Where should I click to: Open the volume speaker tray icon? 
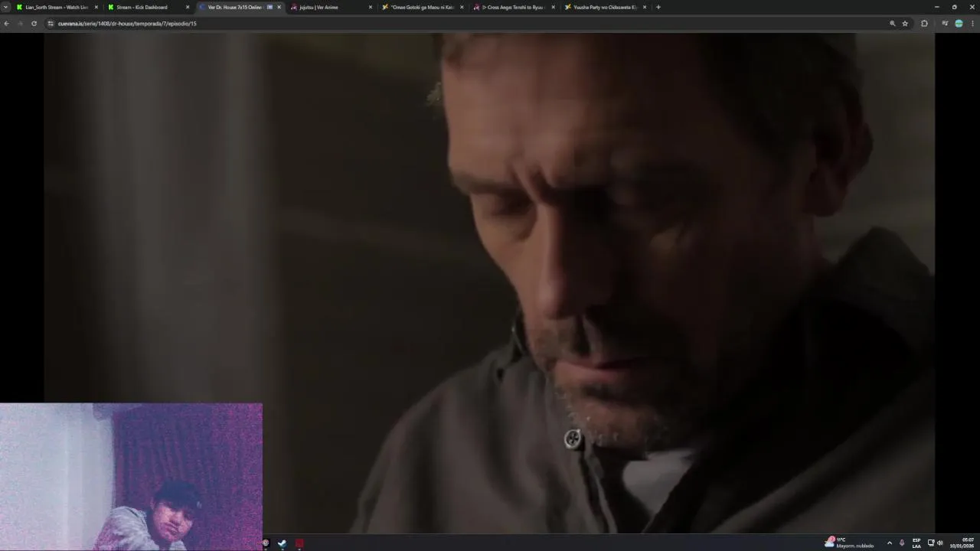coord(940,543)
